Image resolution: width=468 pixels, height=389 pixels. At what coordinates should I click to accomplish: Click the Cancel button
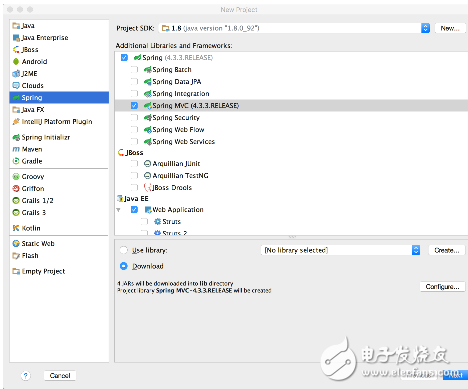pyautogui.click(x=60, y=376)
